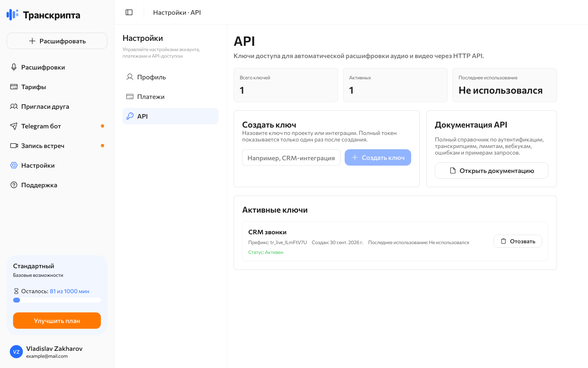The height and width of the screenshot is (368, 588).
Task: Select the API settings tab
Action: click(170, 116)
